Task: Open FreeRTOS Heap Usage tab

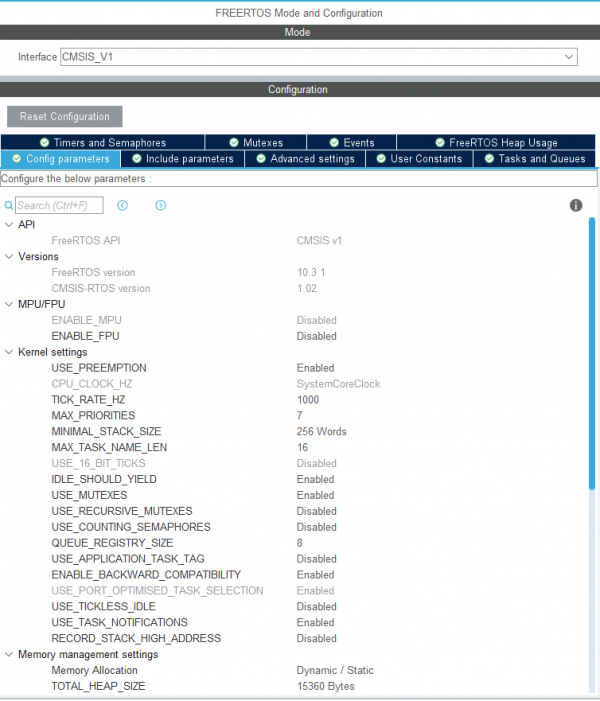Action: pos(496,142)
